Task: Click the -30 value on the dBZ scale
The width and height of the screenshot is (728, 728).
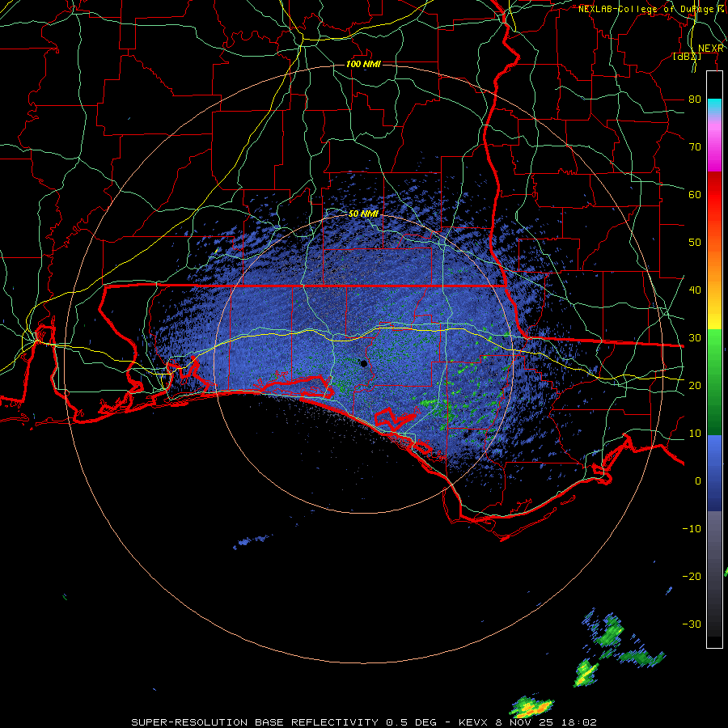Action: [x=692, y=624]
